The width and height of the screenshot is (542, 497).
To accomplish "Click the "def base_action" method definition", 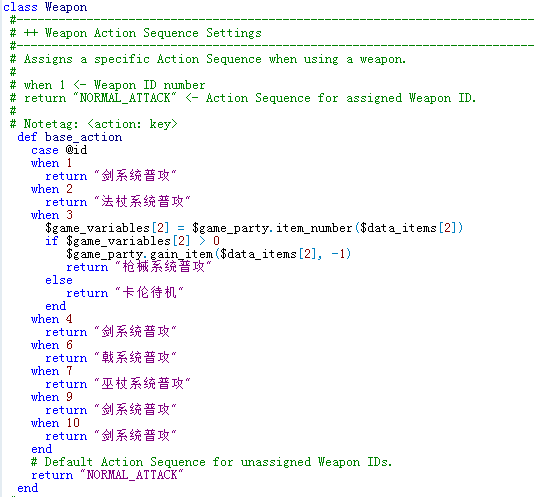I will point(69,137).
